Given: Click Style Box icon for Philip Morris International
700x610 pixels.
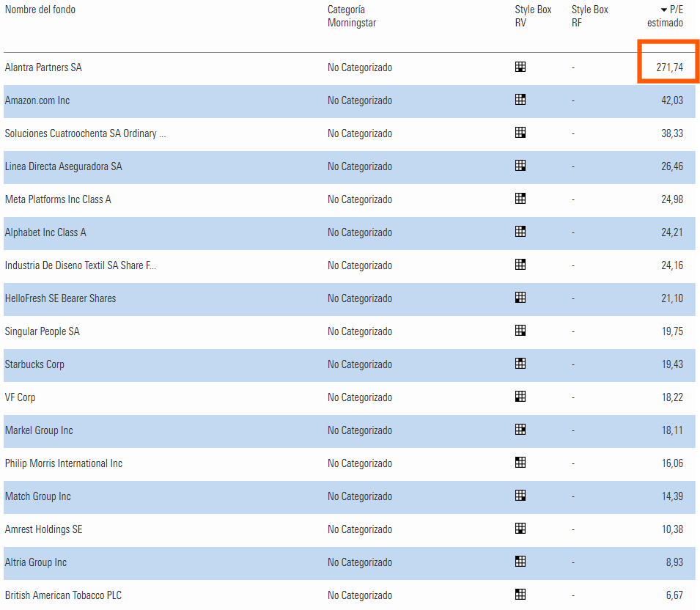Looking at the screenshot, I should tap(520, 463).
